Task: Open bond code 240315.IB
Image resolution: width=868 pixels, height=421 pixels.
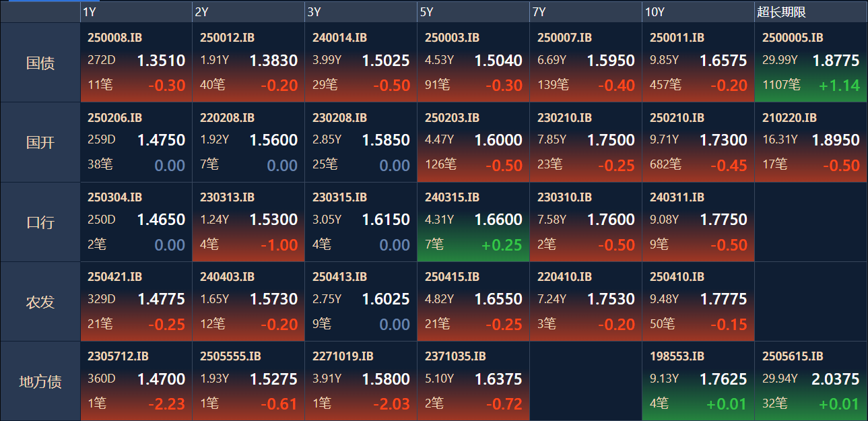Action: coord(452,197)
